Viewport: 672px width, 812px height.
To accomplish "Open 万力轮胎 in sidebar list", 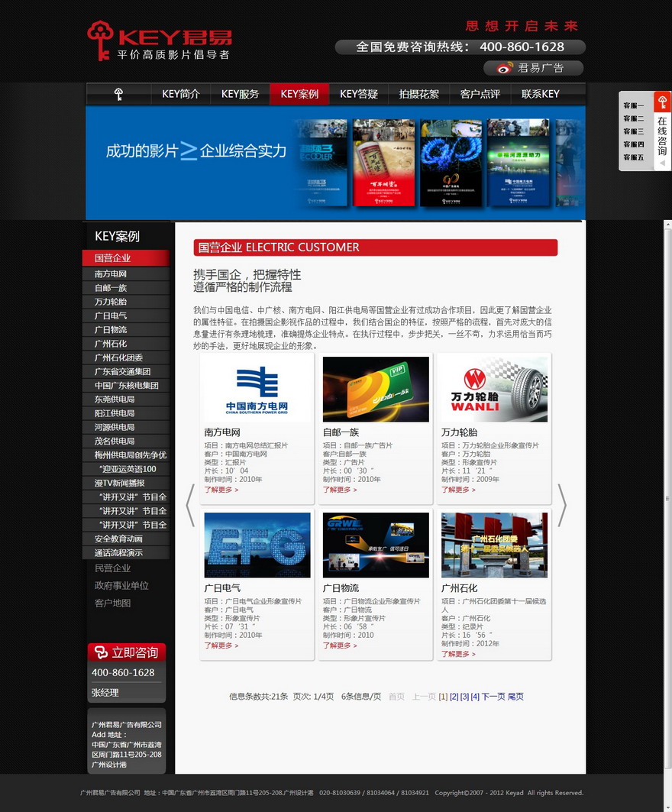I will point(126,302).
